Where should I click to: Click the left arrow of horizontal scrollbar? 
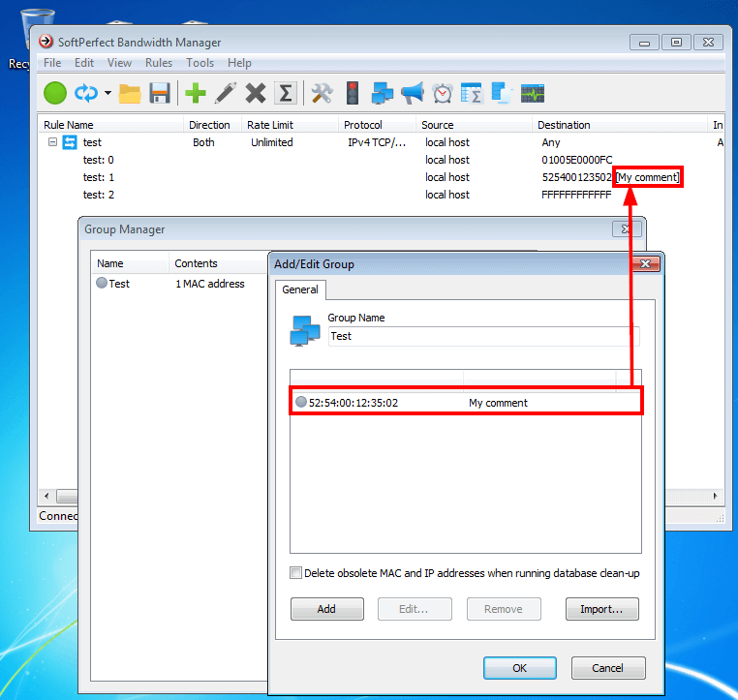46,496
